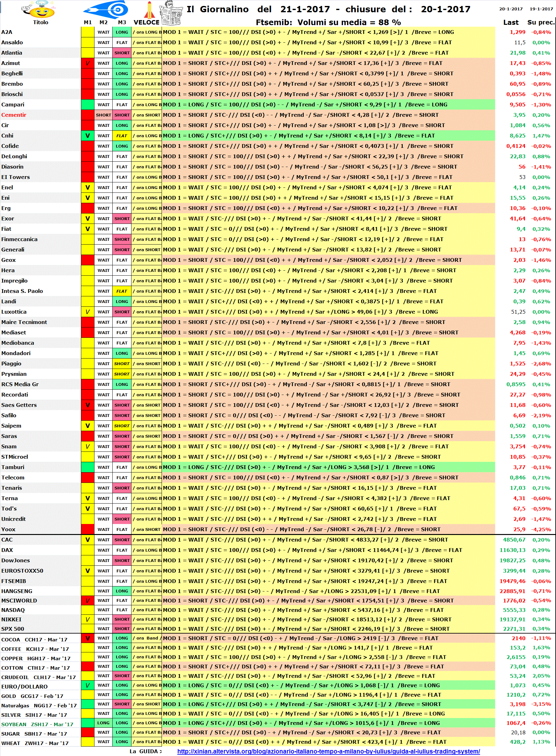Select the Luxottica title row
Viewport: 556px width, 756px height.
(x=40, y=312)
